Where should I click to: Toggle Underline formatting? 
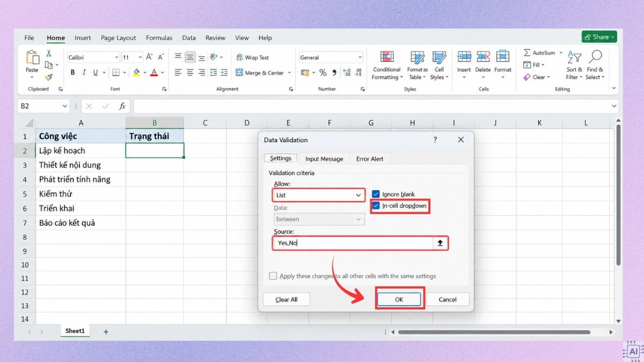[x=96, y=72]
